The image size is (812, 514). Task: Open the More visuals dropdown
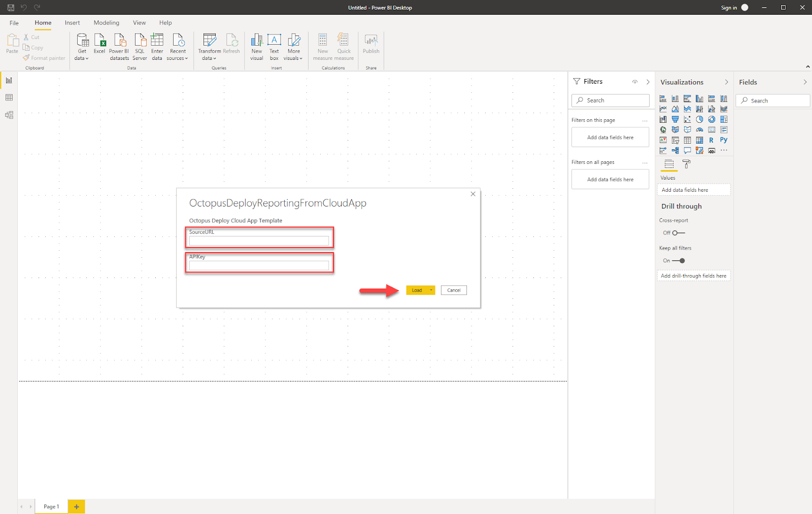click(x=293, y=47)
